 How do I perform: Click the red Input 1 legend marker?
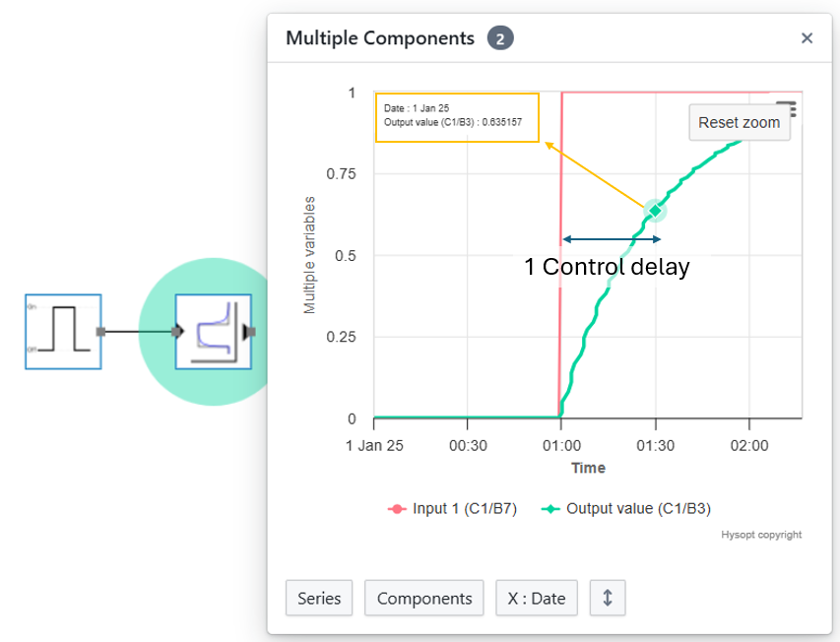click(x=396, y=508)
